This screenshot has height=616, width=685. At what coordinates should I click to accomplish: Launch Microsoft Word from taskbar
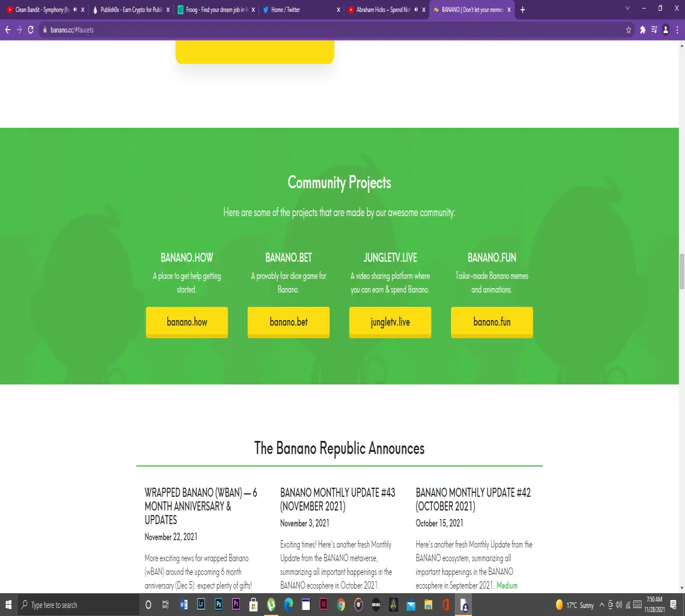click(x=183, y=605)
